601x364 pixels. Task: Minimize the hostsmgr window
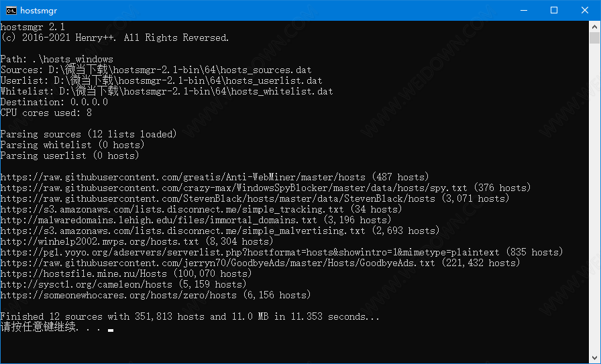(524, 10)
